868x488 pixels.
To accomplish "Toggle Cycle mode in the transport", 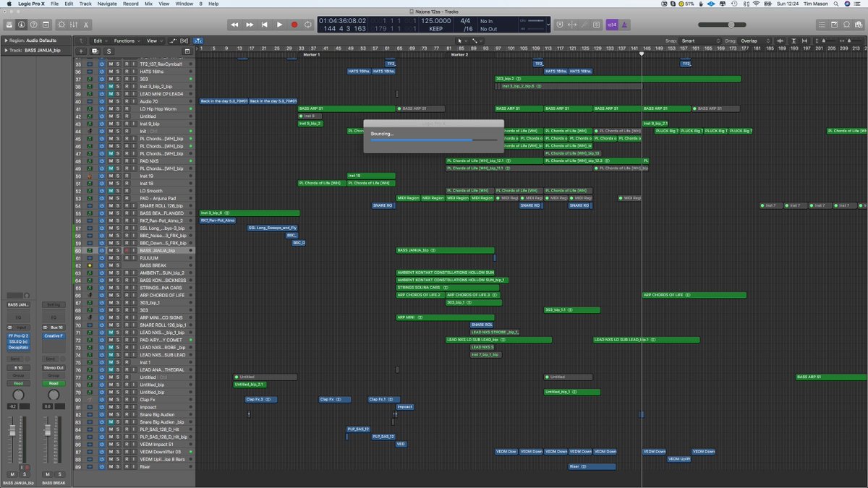I will pos(309,25).
